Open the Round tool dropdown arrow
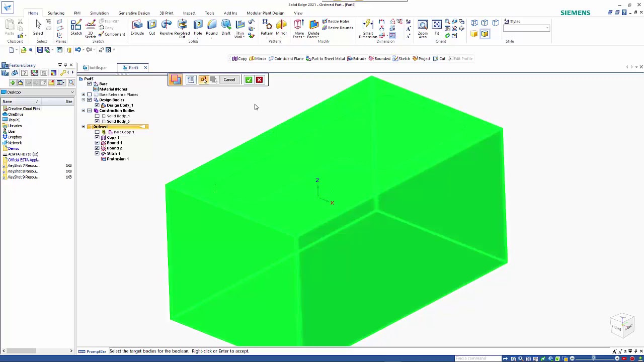 (212, 38)
